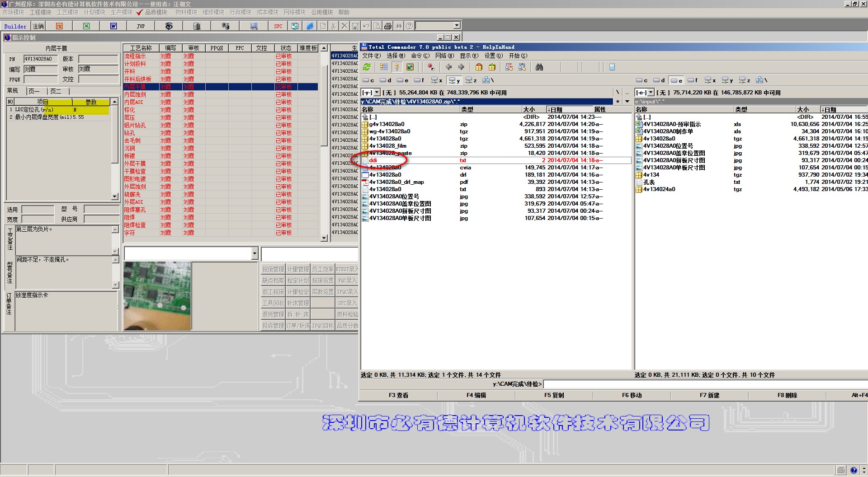Click the F3 查看 view button
The height and width of the screenshot is (477, 868).
tap(399, 395)
